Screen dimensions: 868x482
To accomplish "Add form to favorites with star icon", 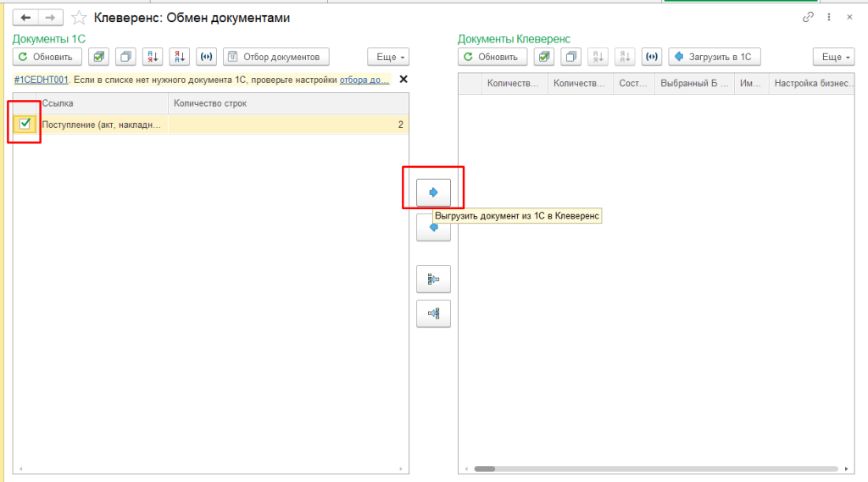I will tap(79, 17).
